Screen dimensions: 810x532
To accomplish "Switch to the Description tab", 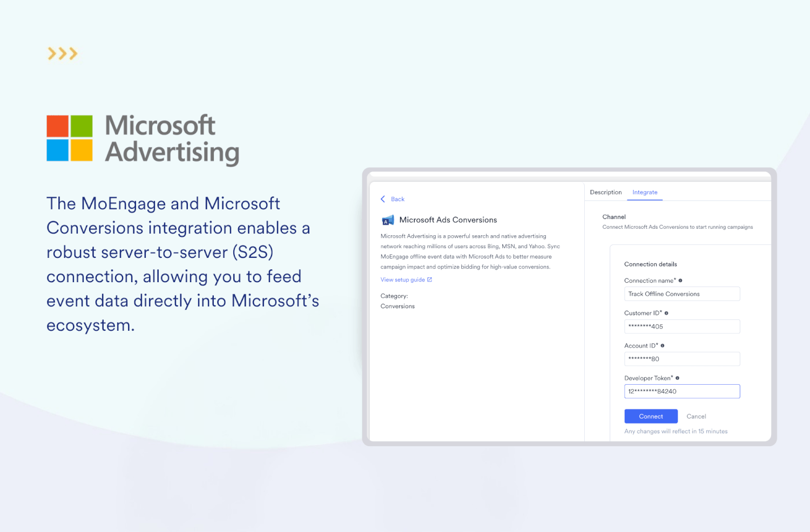I will (605, 193).
